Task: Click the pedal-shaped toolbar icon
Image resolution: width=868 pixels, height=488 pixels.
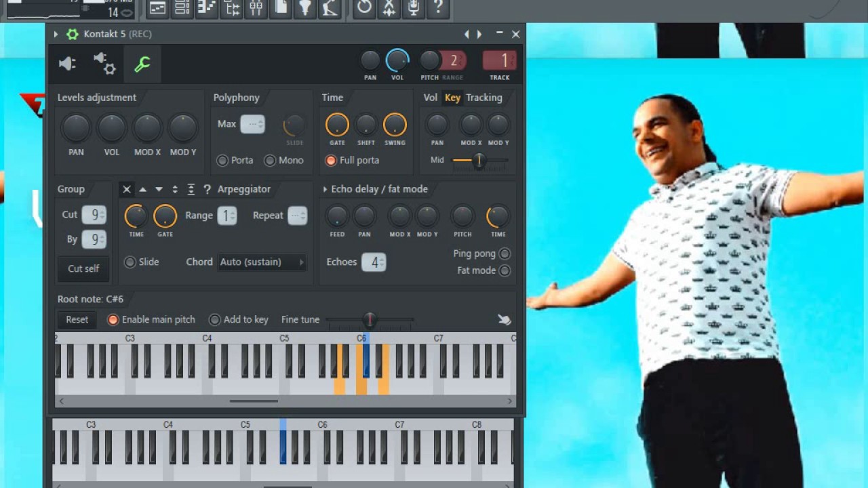Action: click(x=330, y=8)
